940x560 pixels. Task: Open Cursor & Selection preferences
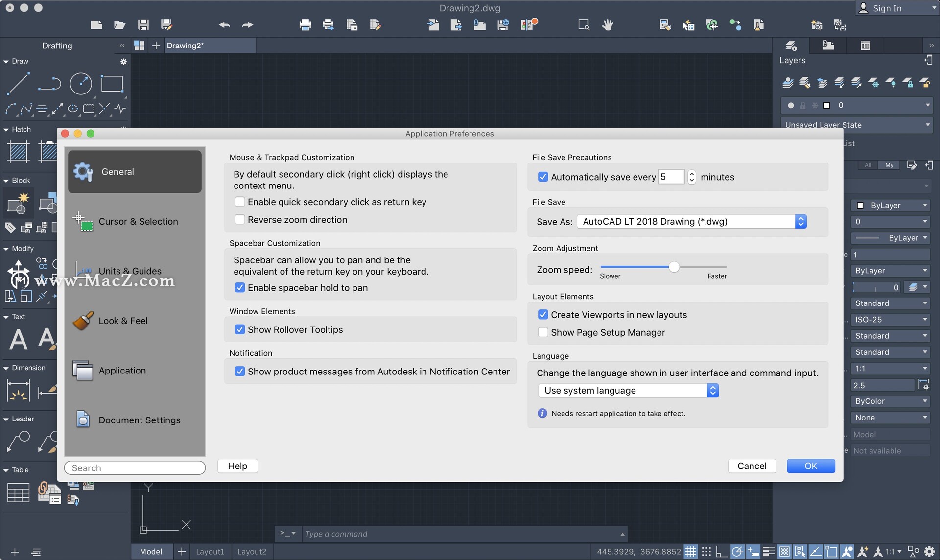click(135, 221)
